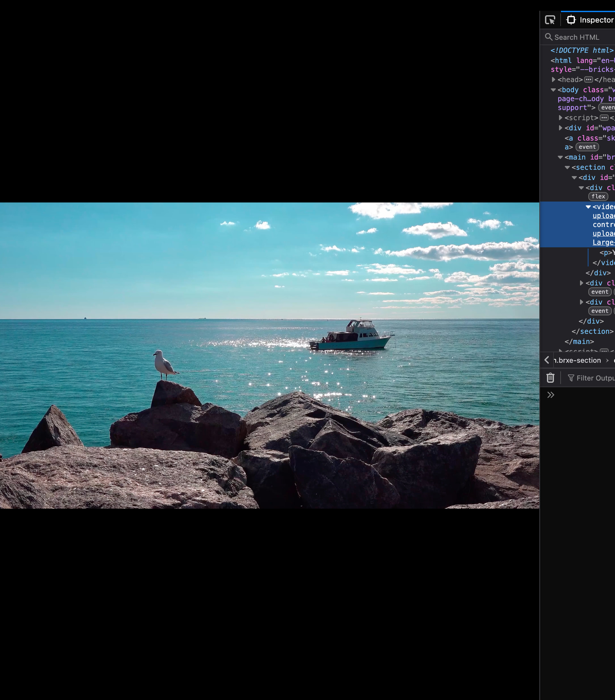Expand the first script node
The height and width of the screenshot is (700, 615).
pos(560,118)
